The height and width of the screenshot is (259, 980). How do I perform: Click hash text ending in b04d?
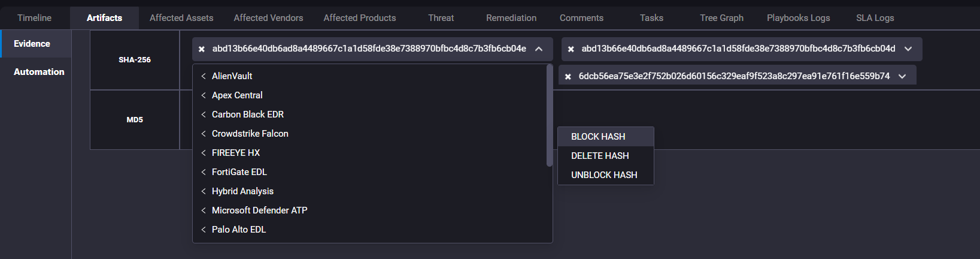(x=739, y=49)
